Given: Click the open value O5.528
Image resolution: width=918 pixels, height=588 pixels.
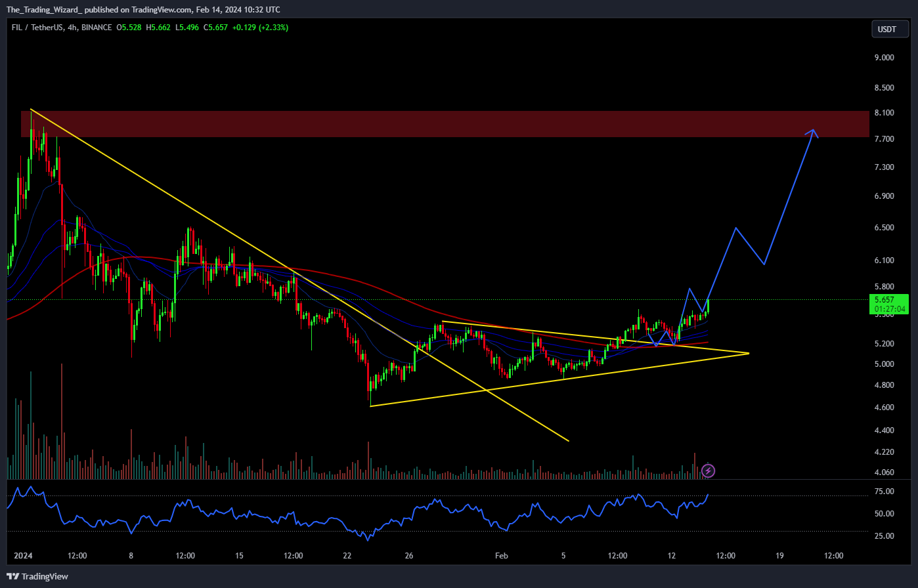Looking at the screenshot, I should click(130, 28).
